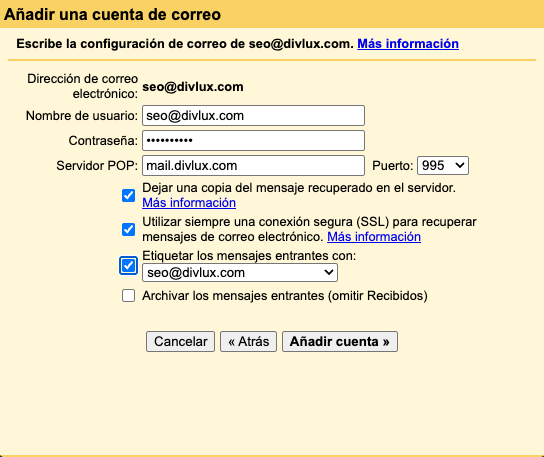The image size is (544, 457).
Task: Enable archive incoming messages checkbox
Action: click(128, 296)
